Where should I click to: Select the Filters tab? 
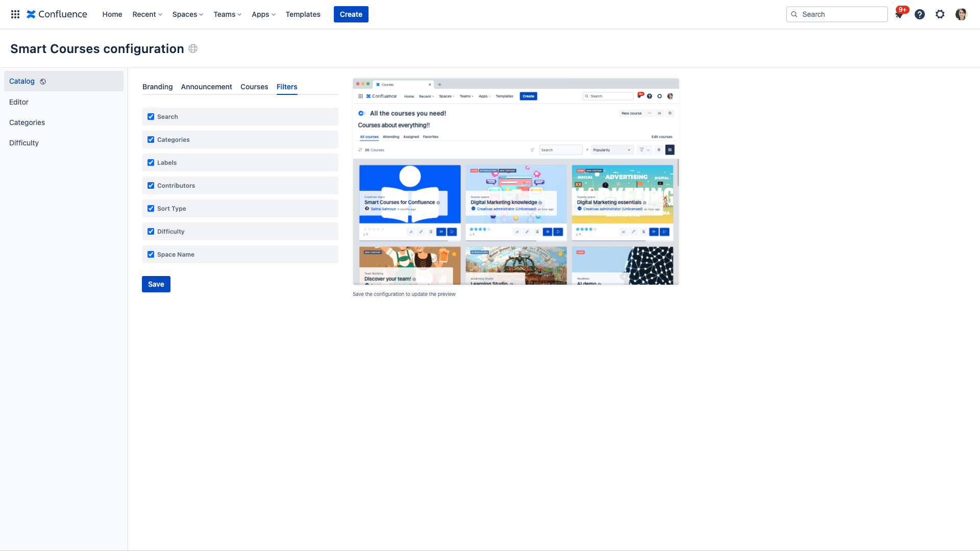tap(287, 87)
